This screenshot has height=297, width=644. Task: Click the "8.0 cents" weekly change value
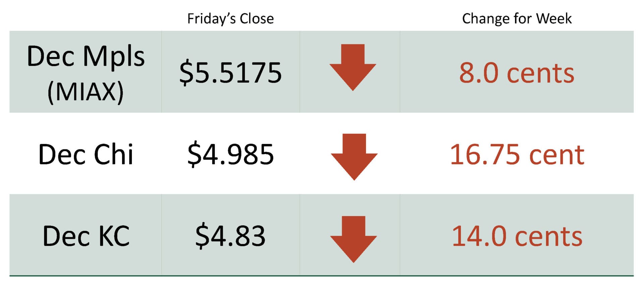517,73
